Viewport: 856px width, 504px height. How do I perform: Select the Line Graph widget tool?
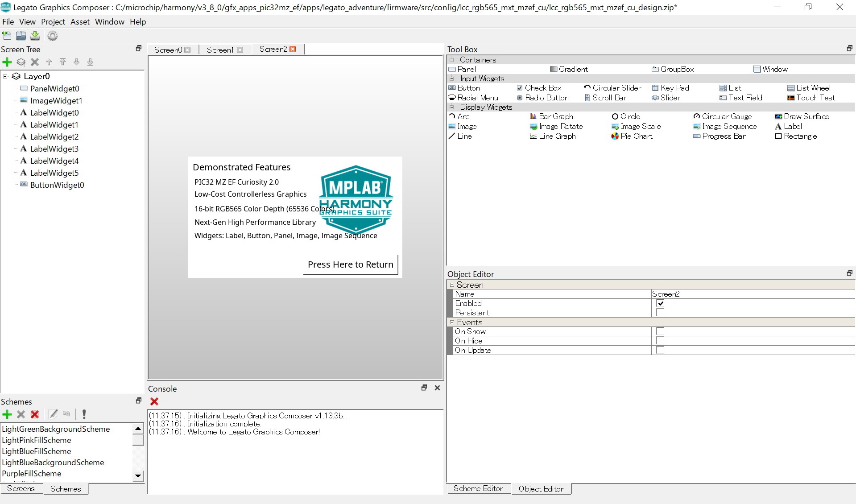(553, 136)
